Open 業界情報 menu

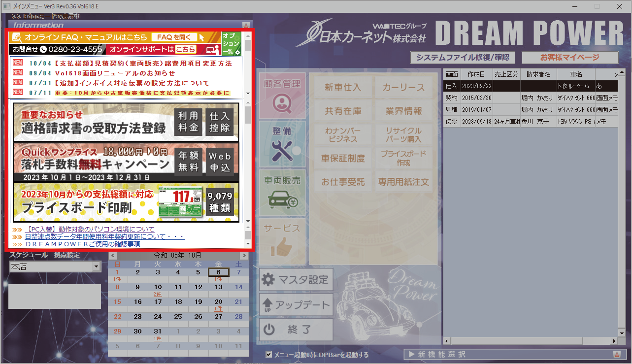point(403,111)
